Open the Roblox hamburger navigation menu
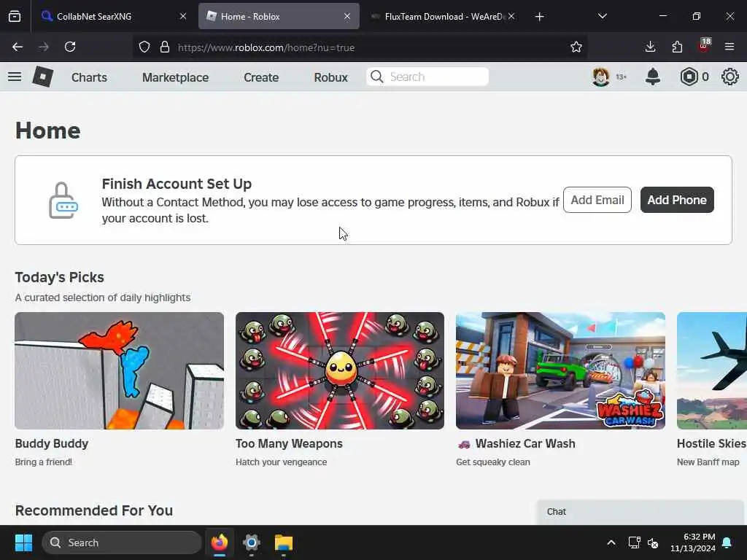747x560 pixels. [15, 77]
